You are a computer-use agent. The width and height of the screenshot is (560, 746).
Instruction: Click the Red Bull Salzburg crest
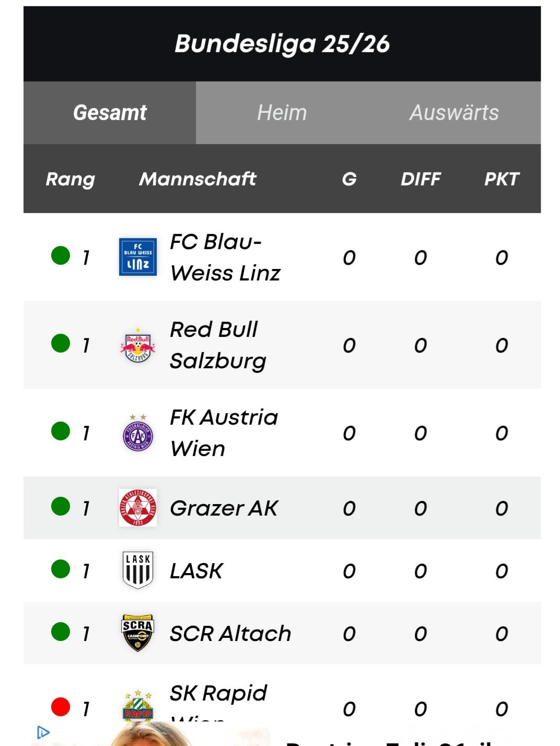click(138, 345)
